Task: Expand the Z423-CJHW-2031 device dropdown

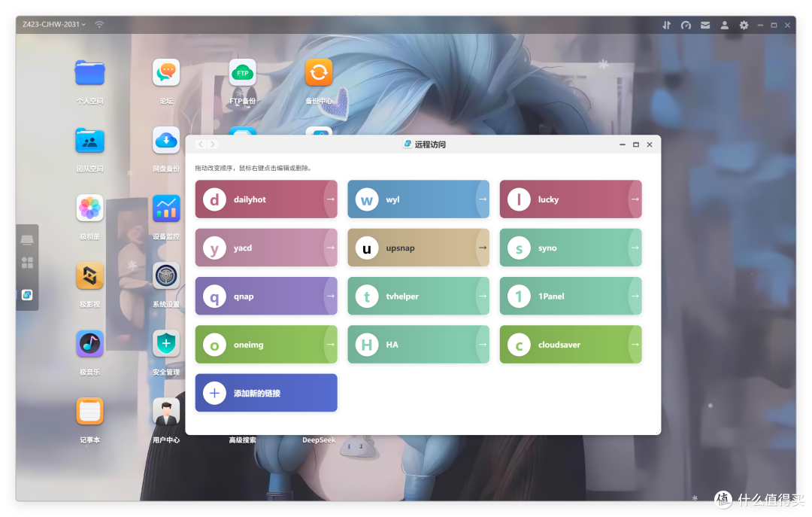Action: 54,24
